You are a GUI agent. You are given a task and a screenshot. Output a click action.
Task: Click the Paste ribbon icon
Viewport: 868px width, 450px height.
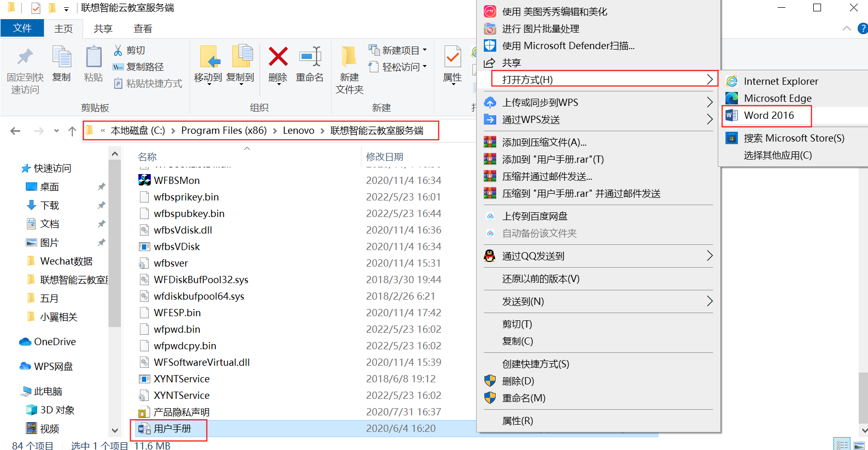pyautogui.click(x=93, y=56)
